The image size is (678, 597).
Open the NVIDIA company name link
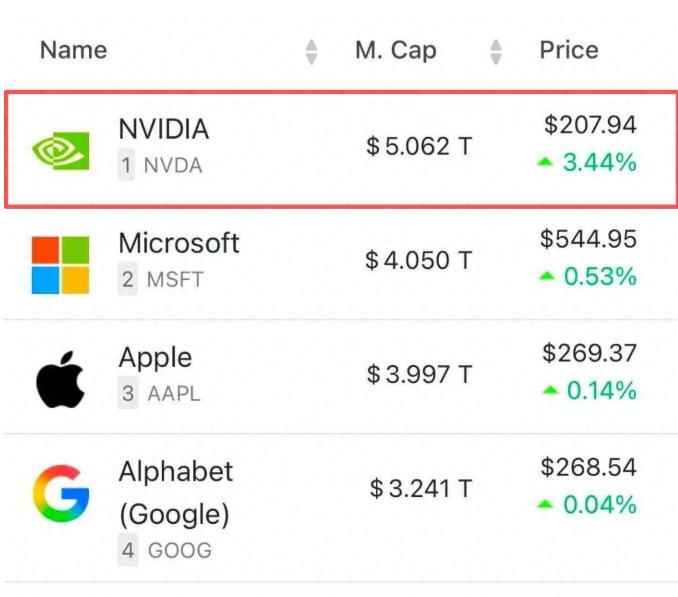pyautogui.click(x=164, y=129)
